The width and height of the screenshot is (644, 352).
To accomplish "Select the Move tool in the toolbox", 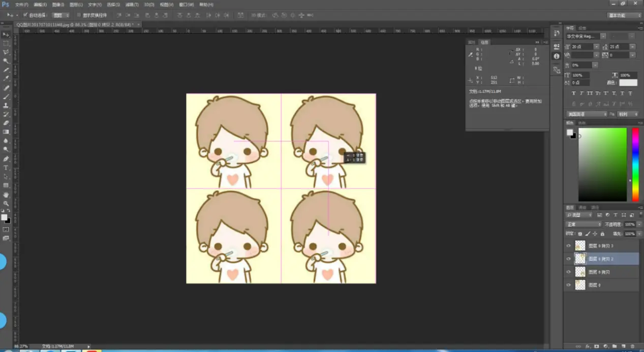I will click(6, 35).
